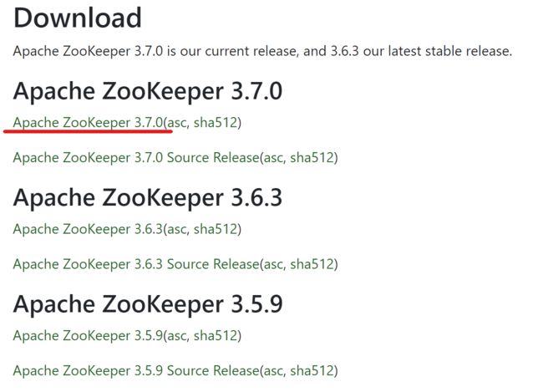Image resolution: width=543 pixels, height=392 pixels.
Task: Open asc link beside ZooKeeper 3.7.0 binary
Action: pyautogui.click(x=176, y=123)
